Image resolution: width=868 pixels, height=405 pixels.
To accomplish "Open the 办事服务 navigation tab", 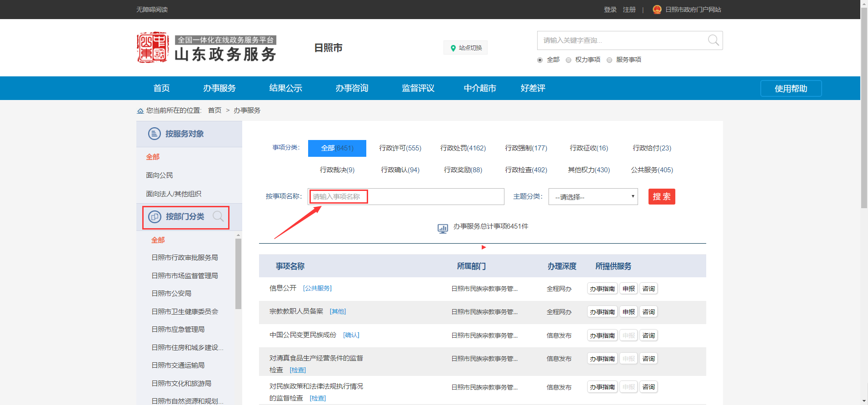I will point(219,88).
